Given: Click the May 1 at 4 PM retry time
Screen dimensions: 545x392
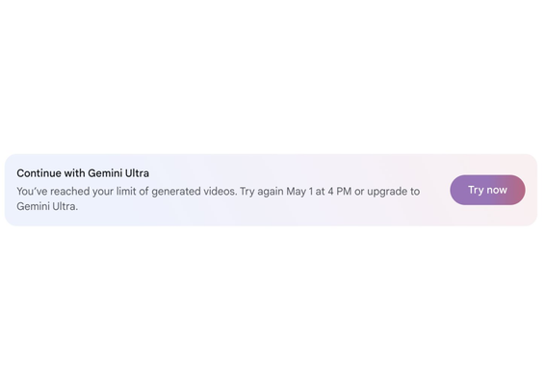Looking at the screenshot, I should [319, 192].
